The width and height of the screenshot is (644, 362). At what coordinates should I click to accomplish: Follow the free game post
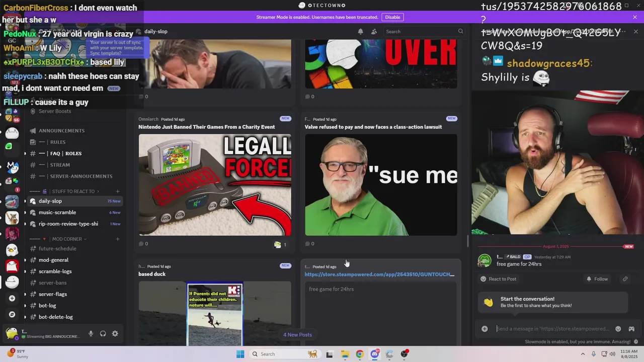[x=597, y=279]
